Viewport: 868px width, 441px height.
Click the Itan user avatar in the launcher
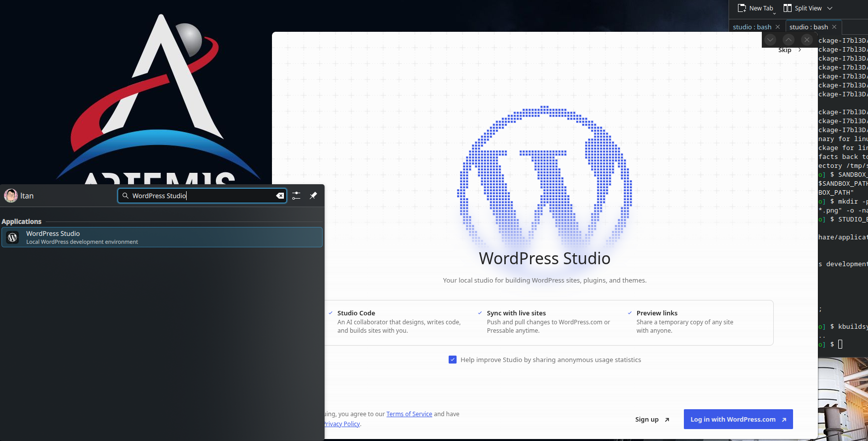[x=11, y=196]
